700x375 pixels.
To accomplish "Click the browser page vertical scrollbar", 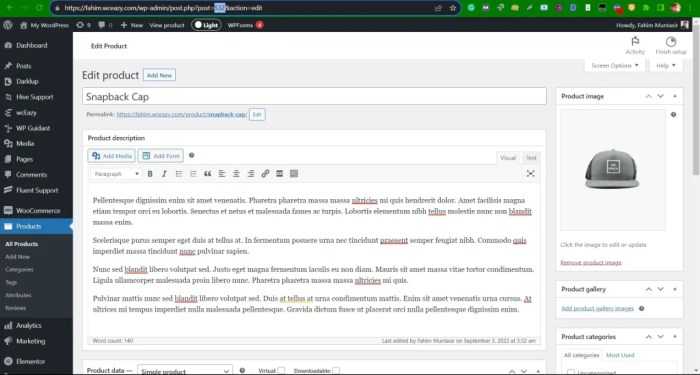I will coord(696,103).
